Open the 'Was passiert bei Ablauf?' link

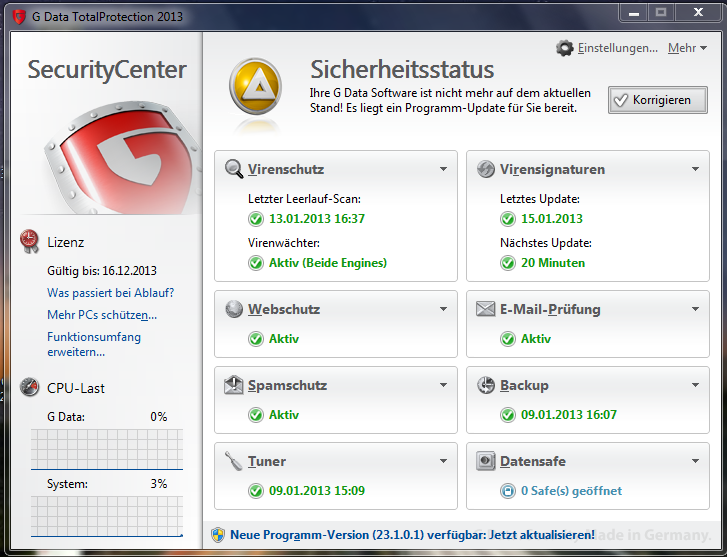[110, 293]
